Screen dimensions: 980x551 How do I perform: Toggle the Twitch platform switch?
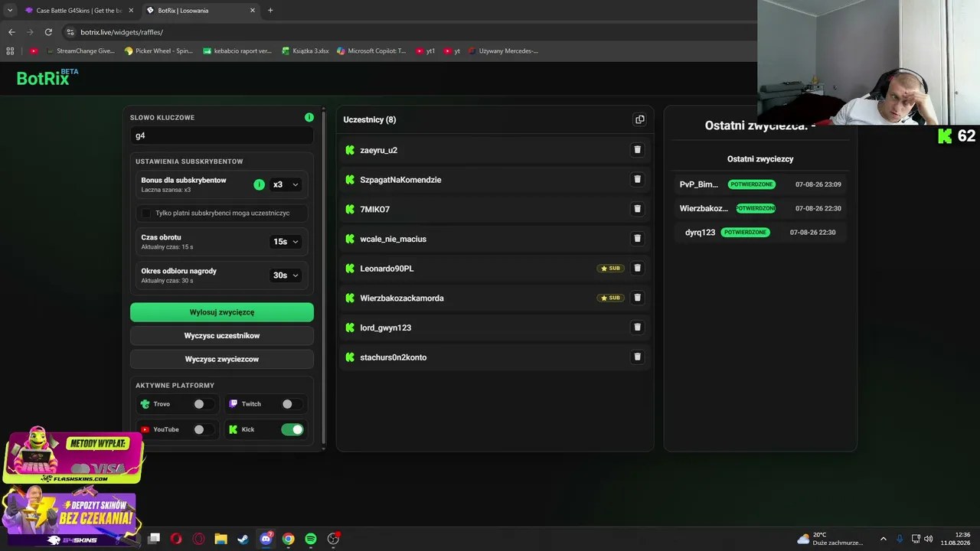[x=292, y=404]
